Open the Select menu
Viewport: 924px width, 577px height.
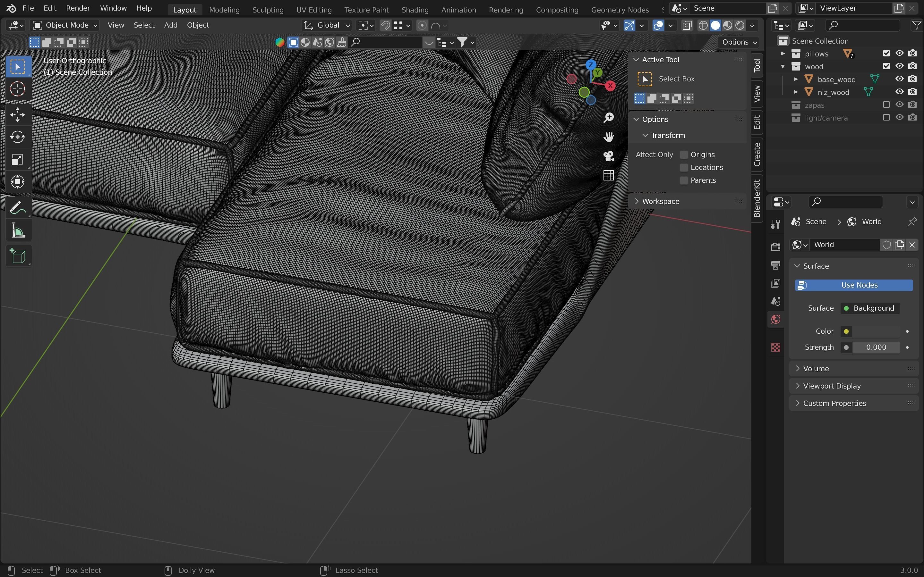point(144,25)
